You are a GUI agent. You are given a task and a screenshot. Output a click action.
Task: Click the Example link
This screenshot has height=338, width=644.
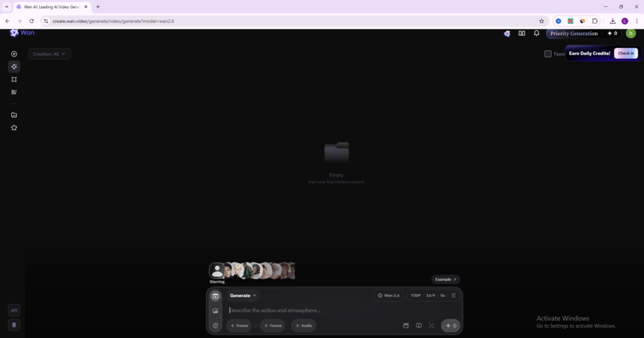(x=445, y=279)
